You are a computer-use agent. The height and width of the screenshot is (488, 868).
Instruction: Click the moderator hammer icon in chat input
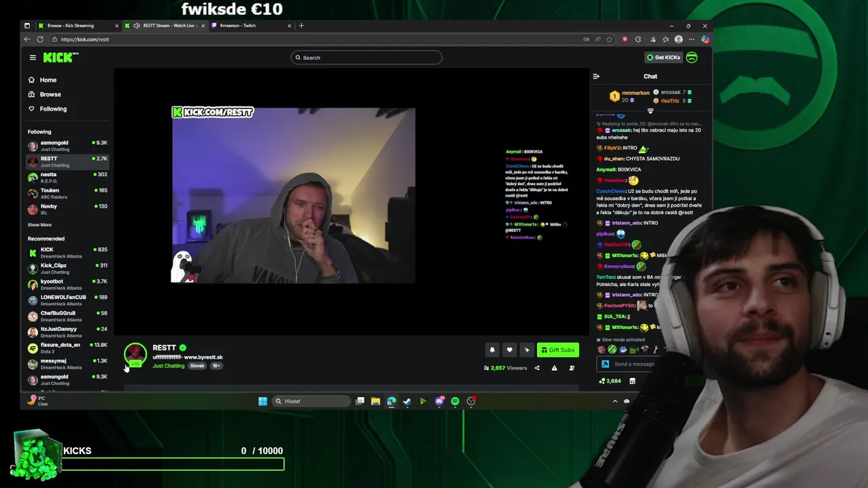tap(605, 364)
